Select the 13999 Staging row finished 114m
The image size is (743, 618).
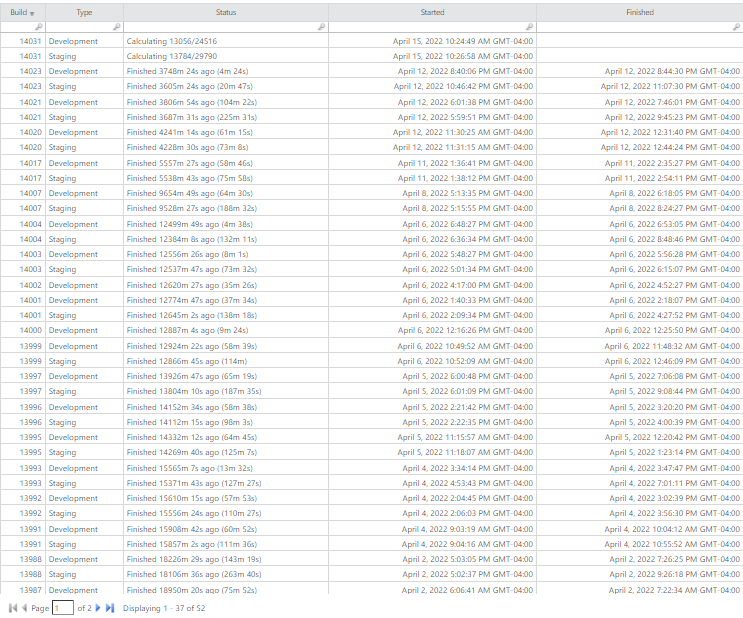tap(372, 361)
